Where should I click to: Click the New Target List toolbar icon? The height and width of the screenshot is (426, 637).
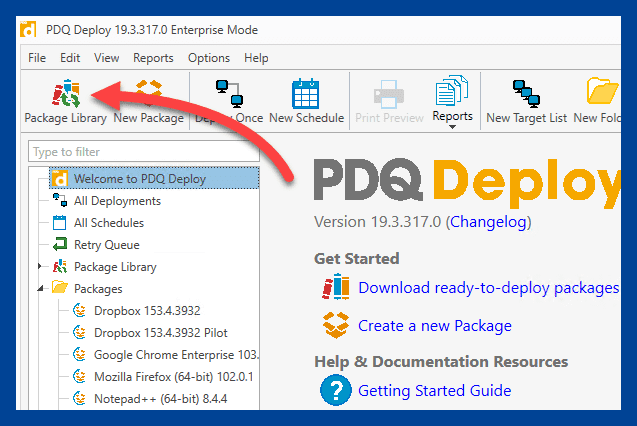click(526, 94)
